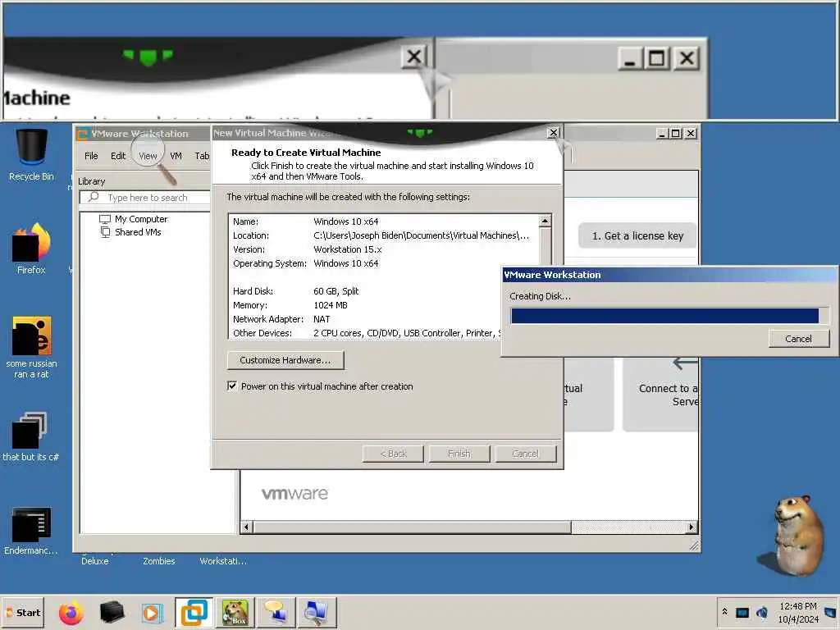Viewport: 840px width, 630px height.
Task: Select the horizontal scrollbar thumb in the VMware home tab
Action: tap(412, 527)
